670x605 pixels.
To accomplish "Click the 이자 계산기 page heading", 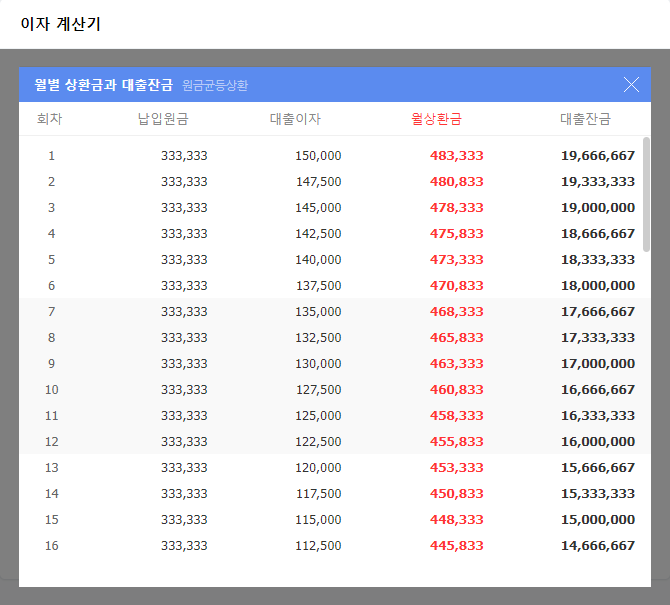I will pyautogui.click(x=60, y=23).
